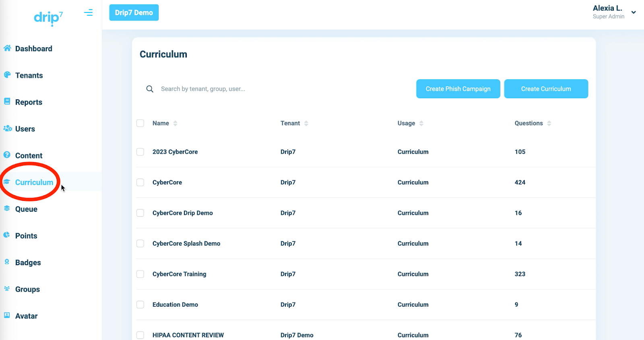Check the HIPAA CONTENT REVIEW checkbox
The image size is (644, 340).
[x=140, y=335]
